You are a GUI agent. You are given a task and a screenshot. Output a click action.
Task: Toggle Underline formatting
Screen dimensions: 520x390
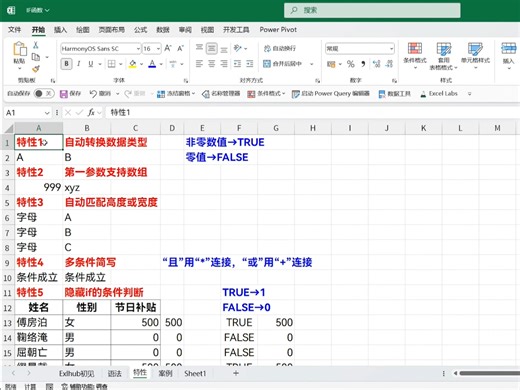coord(91,64)
